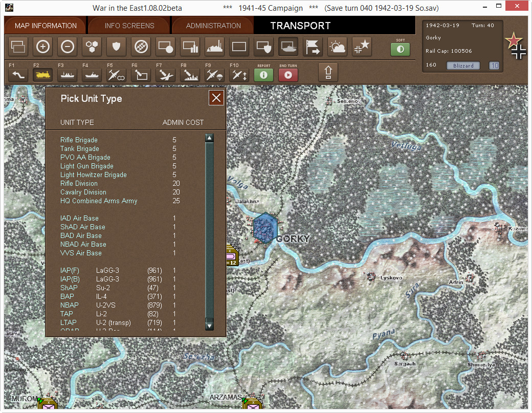Click the Blizzard weather indicator
This screenshot has width=532, height=413.
[x=463, y=66]
